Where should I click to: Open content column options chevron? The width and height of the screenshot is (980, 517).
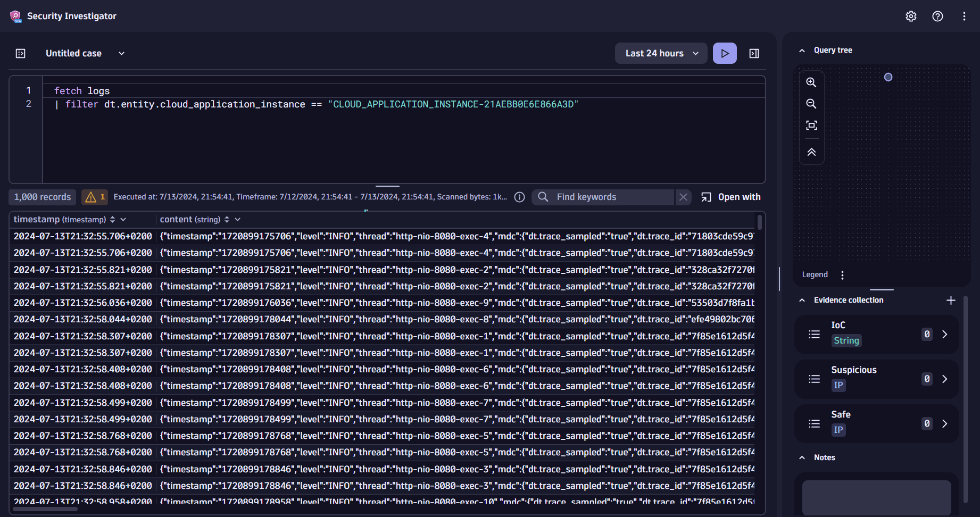(x=238, y=220)
